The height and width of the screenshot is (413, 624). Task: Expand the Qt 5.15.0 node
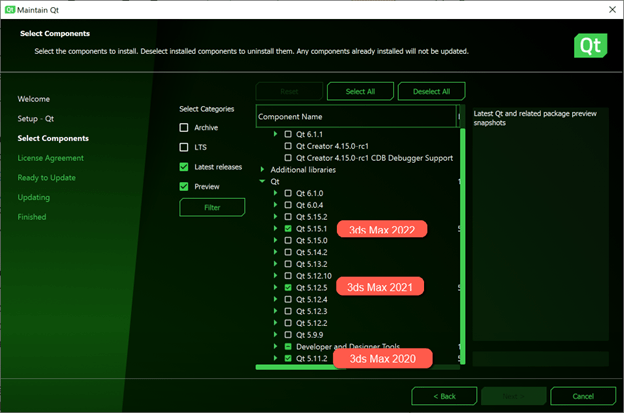pyautogui.click(x=275, y=240)
